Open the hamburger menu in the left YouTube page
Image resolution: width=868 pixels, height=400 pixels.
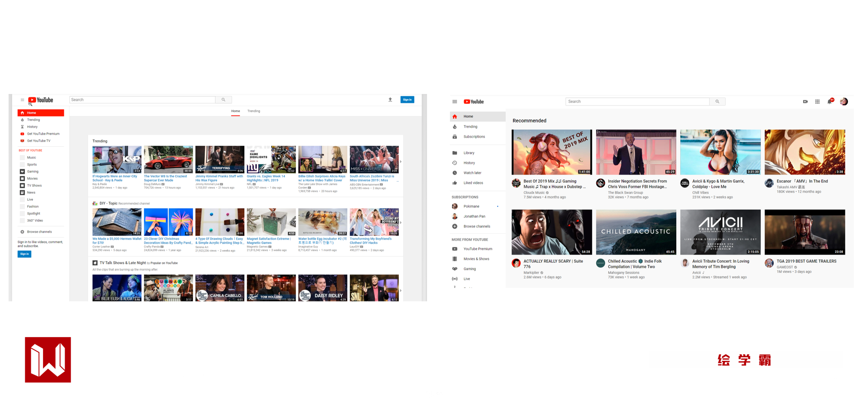(x=23, y=100)
